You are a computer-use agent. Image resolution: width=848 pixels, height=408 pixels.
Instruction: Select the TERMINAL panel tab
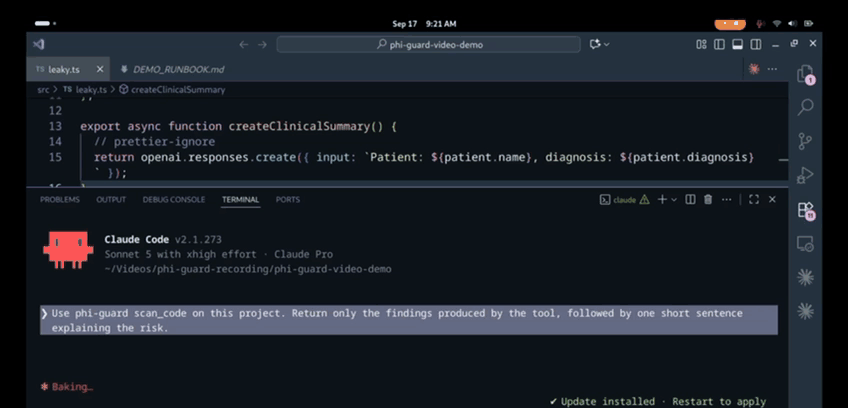click(x=241, y=200)
